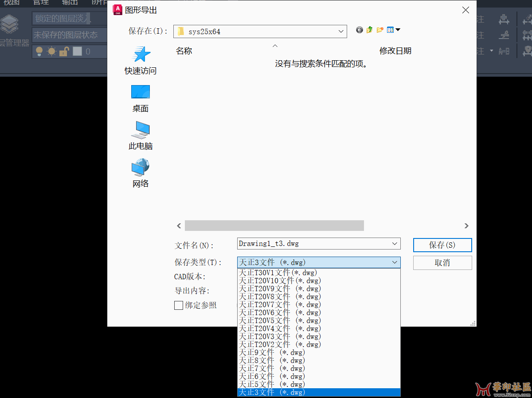Select 天正T30V1文件 (*.dwg) option
This screenshot has height=398, width=532.
point(319,273)
